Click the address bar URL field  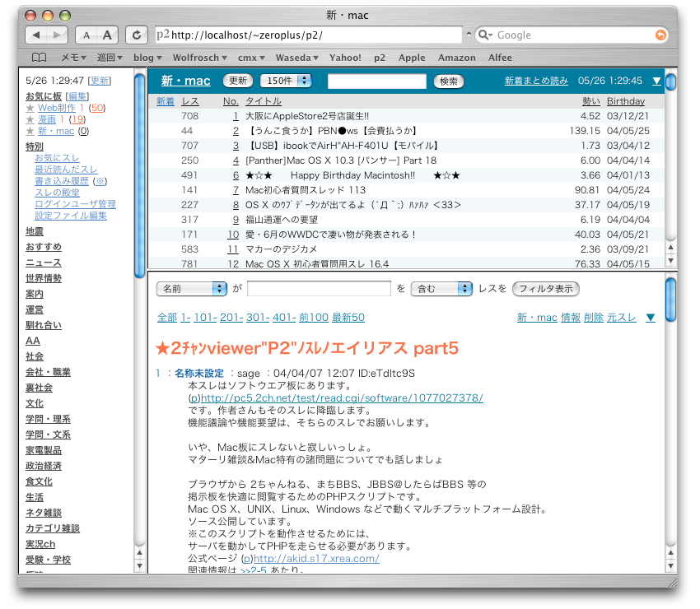(x=309, y=35)
